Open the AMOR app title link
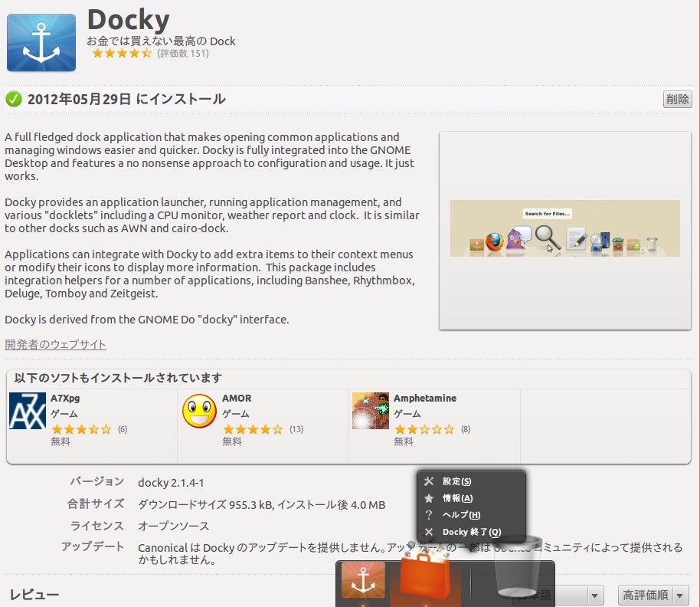Image resolution: width=700 pixels, height=607 pixels. pos(237,398)
